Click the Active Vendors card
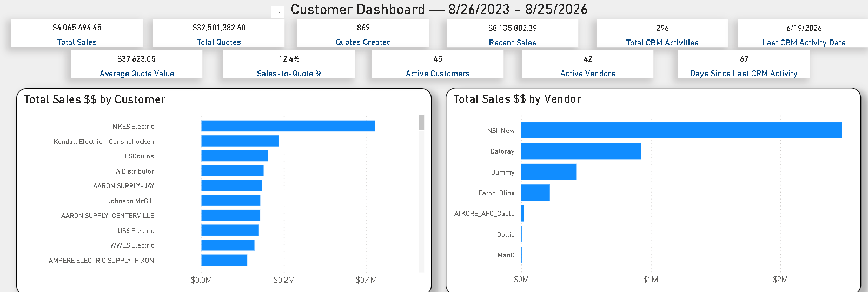868x292 pixels. click(587, 64)
